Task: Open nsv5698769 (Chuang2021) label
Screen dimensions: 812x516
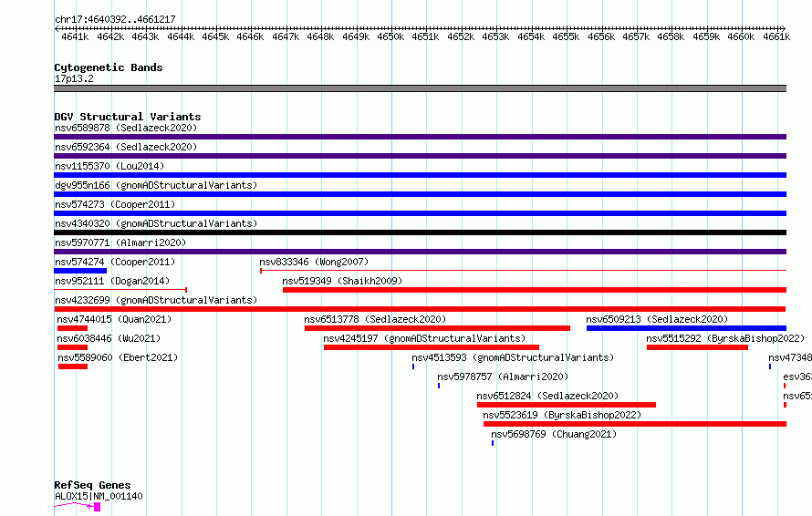Action: (x=554, y=434)
